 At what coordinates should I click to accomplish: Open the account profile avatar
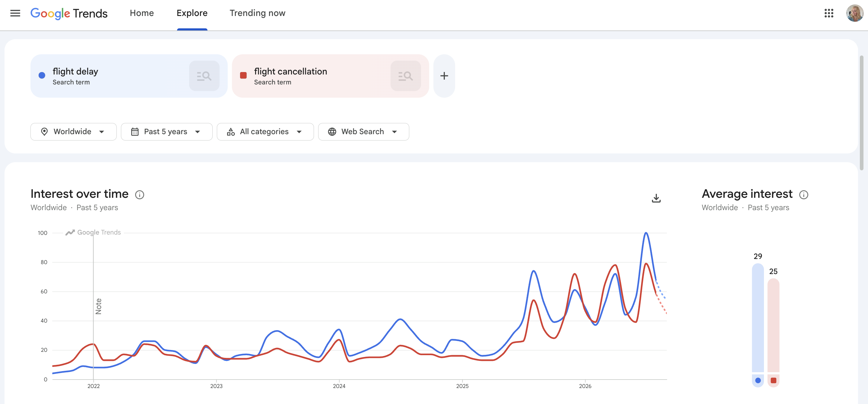coord(854,13)
